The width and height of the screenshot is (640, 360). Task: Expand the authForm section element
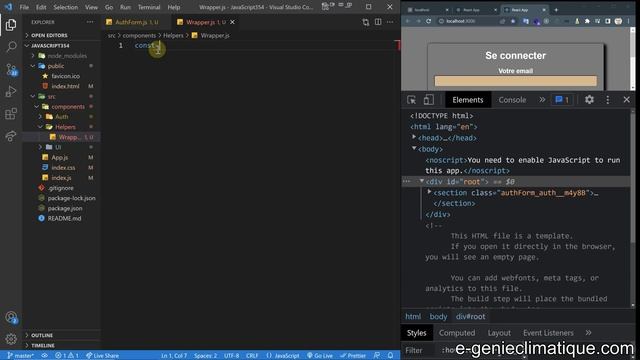click(429, 192)
